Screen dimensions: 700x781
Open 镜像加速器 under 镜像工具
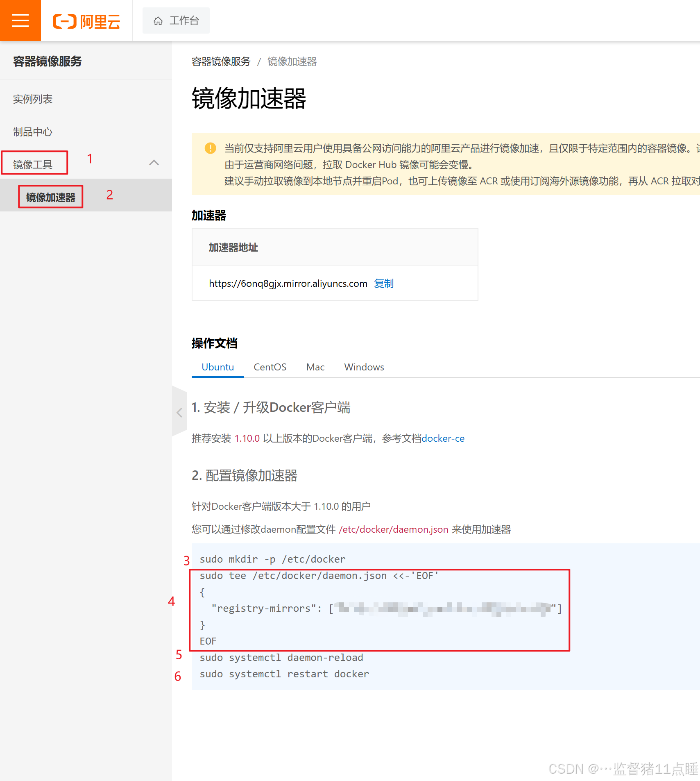tap(50, 197)
